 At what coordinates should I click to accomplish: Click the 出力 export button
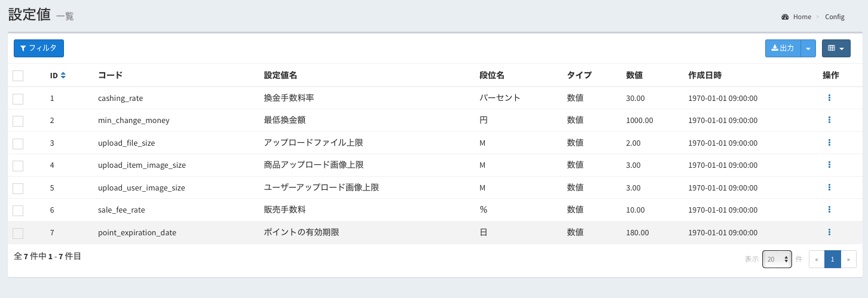coord(783,48)
